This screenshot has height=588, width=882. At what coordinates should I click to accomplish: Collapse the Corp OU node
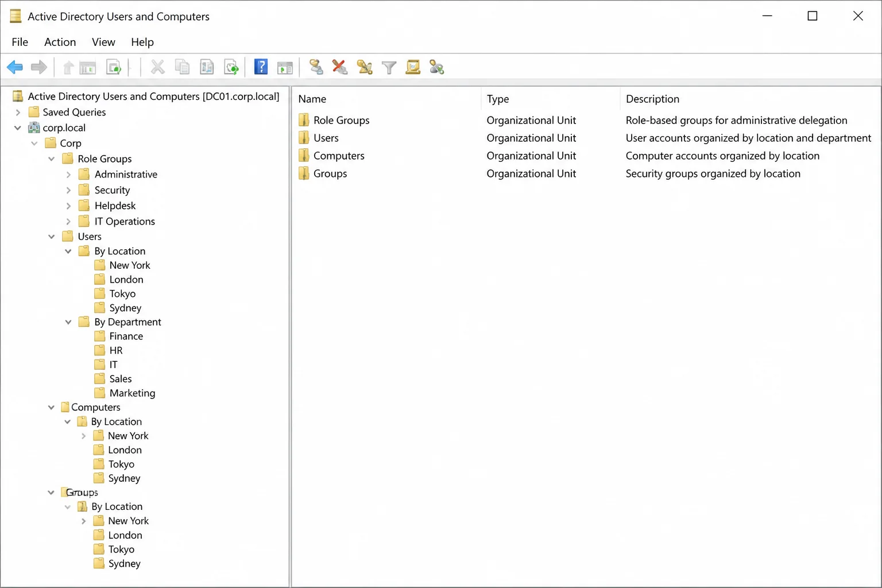[x=34, y=143]
